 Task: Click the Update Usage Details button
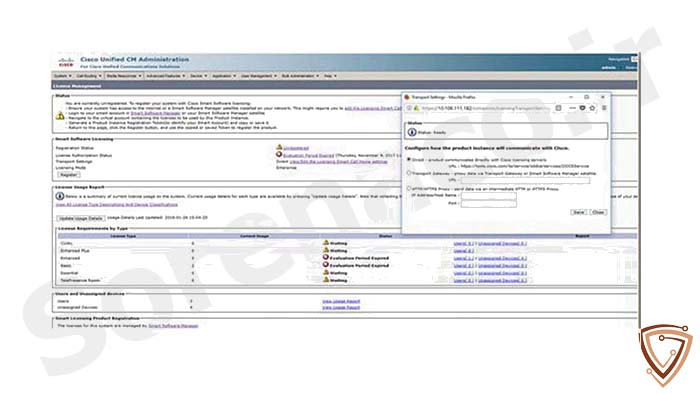[x=81, y=218]
